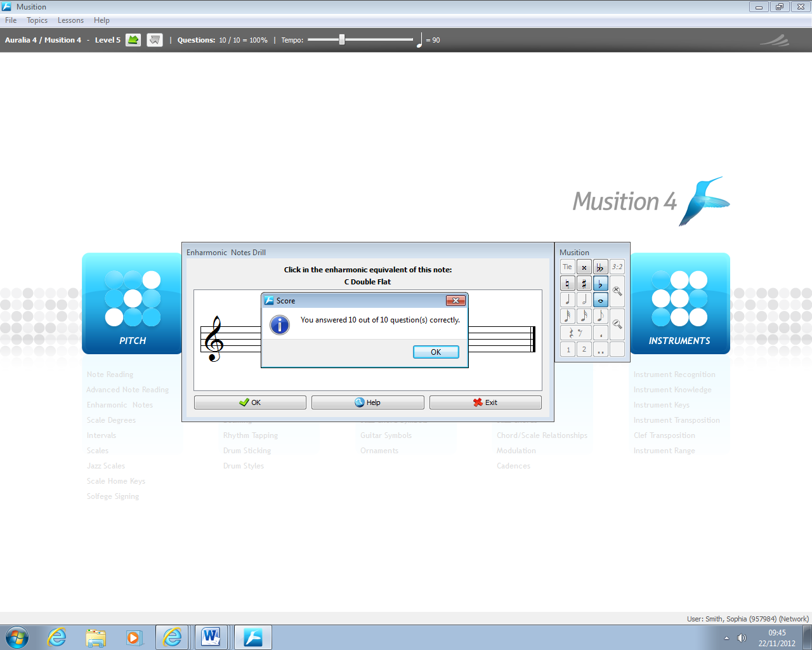Exit the Enharmonic Notes Drill
Image resolution: width=812 pixels, height=650 pixels.
pos(485,402)
